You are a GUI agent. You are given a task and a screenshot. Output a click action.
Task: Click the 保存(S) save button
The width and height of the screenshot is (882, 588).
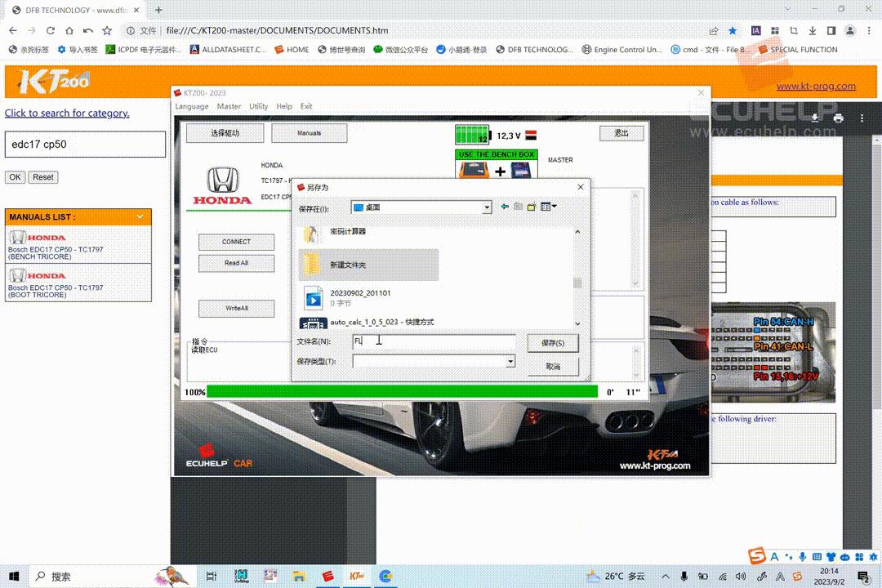click(x=553, y=343)
